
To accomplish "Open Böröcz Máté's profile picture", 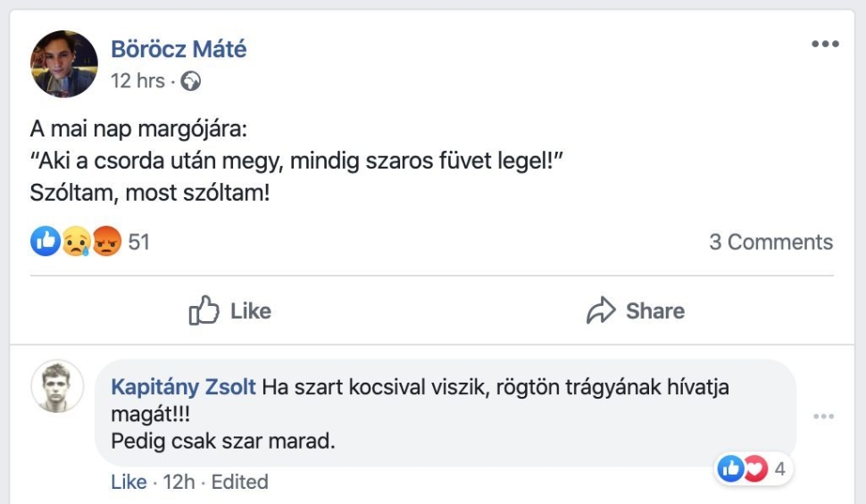I will (63, 63).
